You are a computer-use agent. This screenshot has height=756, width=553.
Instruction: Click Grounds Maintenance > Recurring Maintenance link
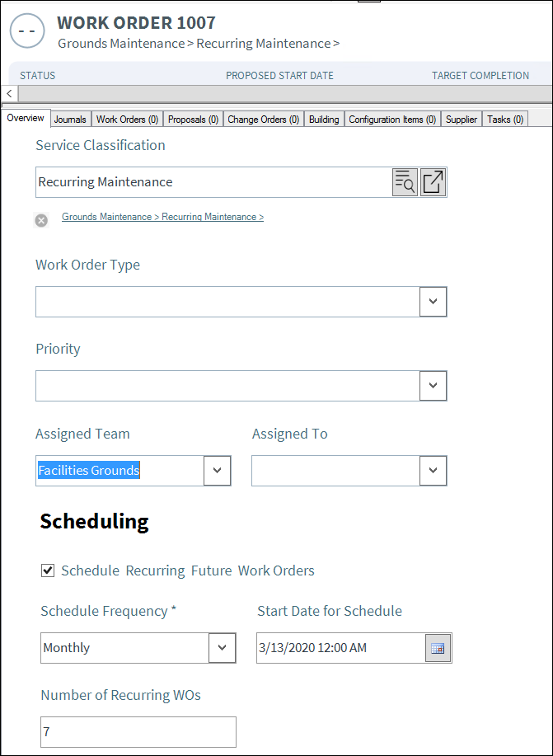click(162, 217)
